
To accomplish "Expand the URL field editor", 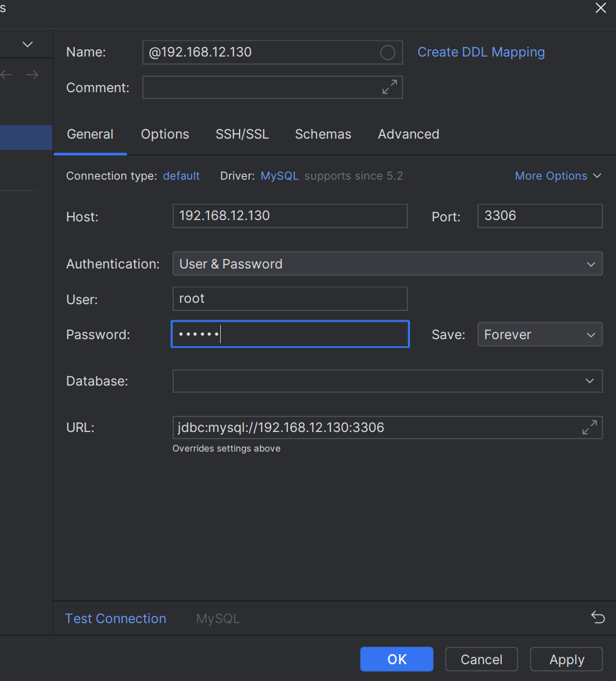I will 590,427.
